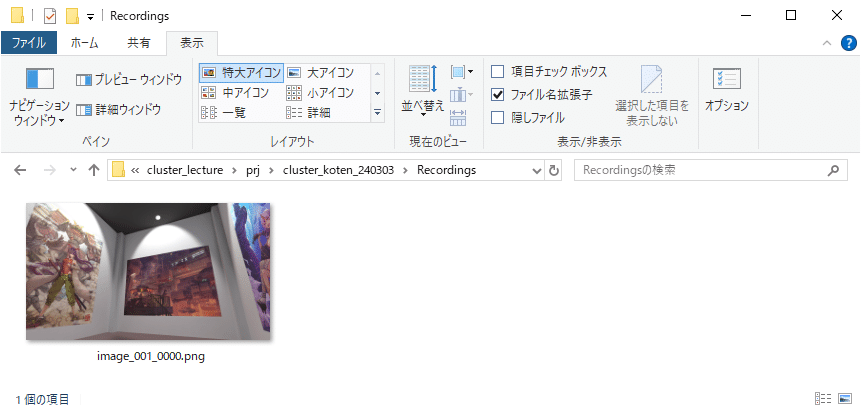This screenshot has width=861, height=412.
Task: Select Large icons (大アイコン) layout
Action: click(321, 73)
